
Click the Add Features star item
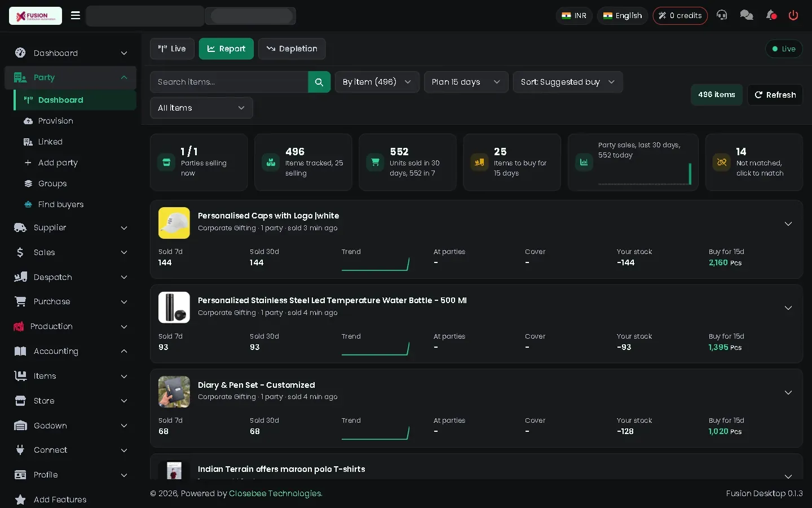(x=70, y=500)
